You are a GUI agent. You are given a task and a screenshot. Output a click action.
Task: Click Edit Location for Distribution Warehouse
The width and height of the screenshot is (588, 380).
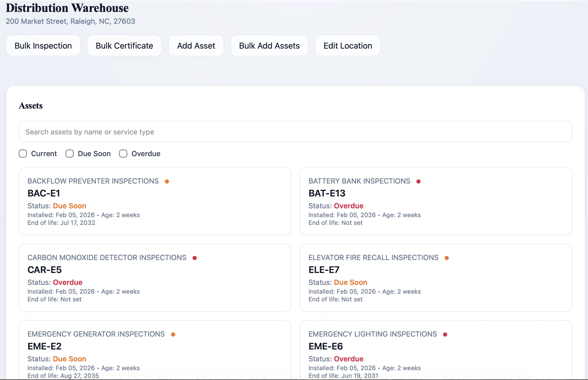pos(348,45)
